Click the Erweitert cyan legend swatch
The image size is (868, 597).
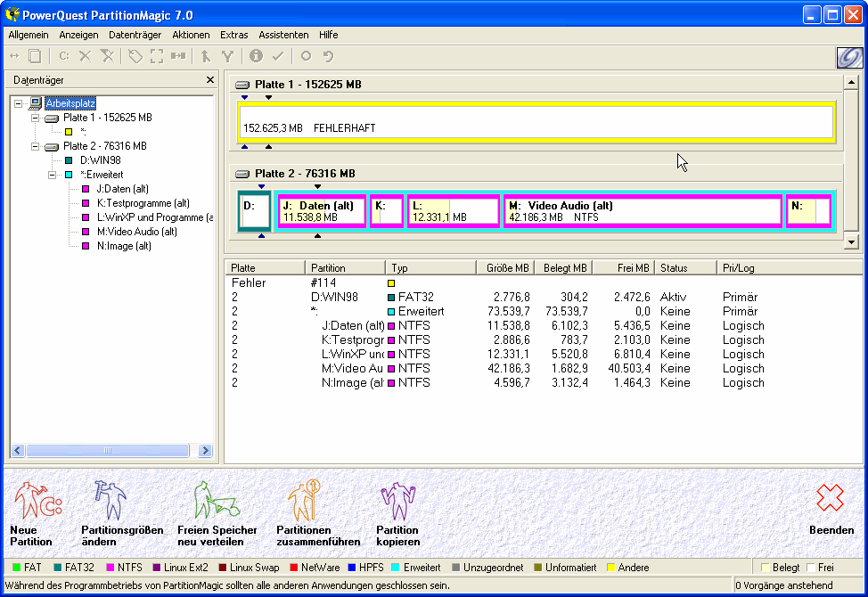click(396, 568)
